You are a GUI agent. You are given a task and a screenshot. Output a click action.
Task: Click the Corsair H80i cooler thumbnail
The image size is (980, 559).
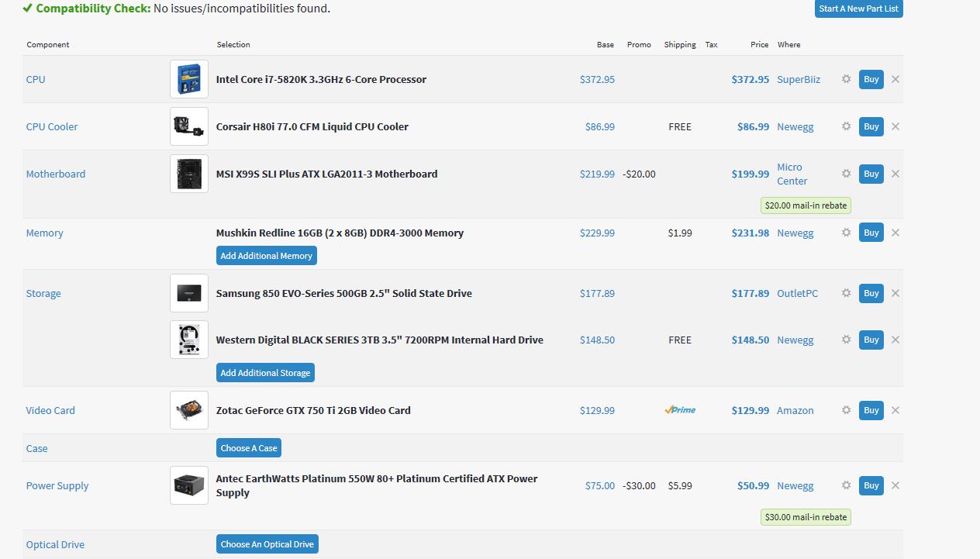pos(189,126)
